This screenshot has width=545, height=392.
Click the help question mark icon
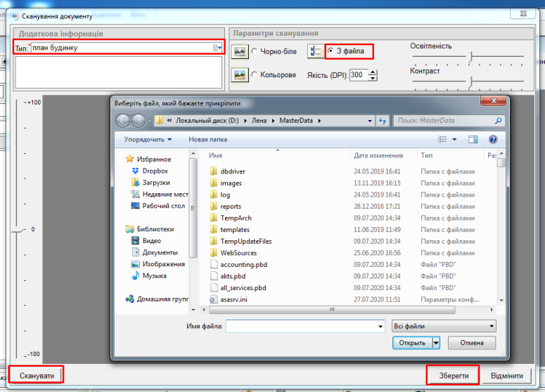tap(493, 140)
